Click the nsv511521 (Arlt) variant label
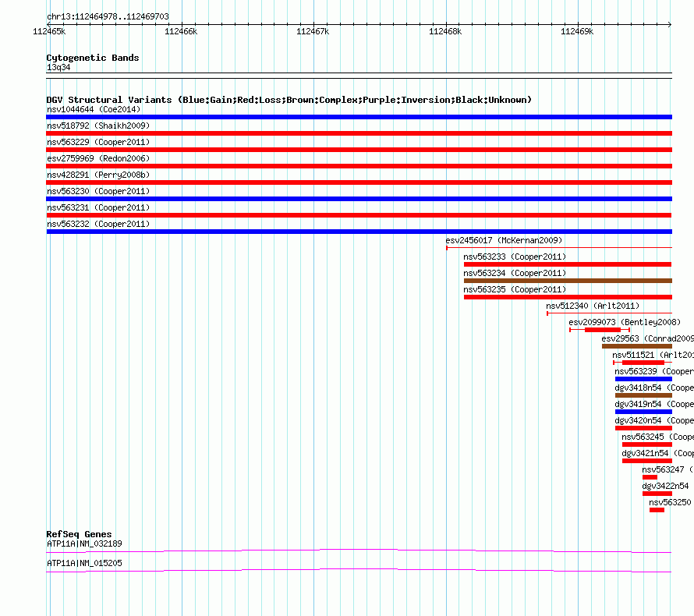 tap(653, 355)
